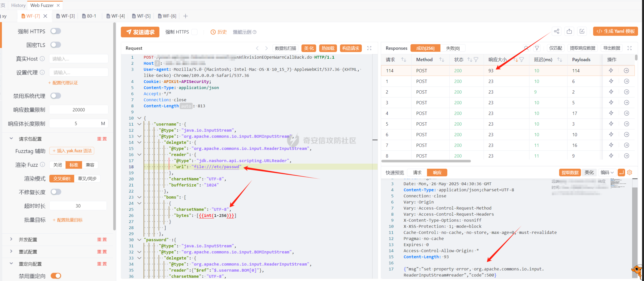The width and height of the screenshot is (644, 281).
Task: Go to previous request with left chevron
Action: point(257,48)
